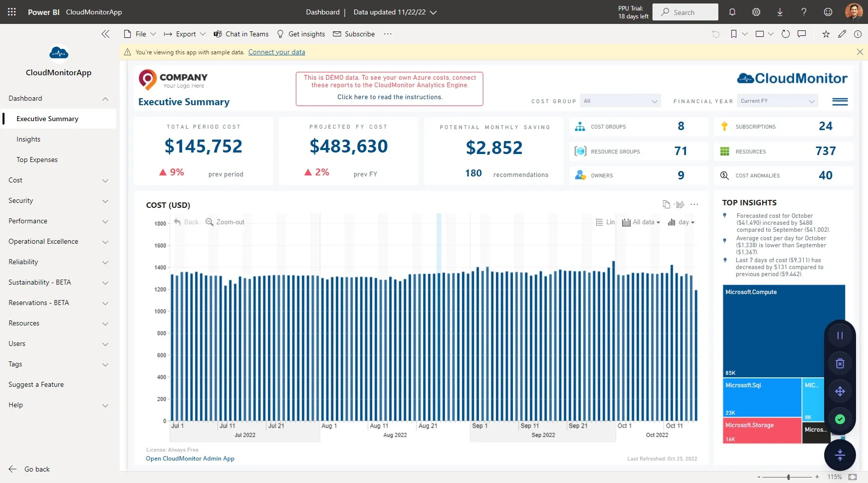Click the Go back button
This screenshot has height=483, width=868.
click(29, 469)
